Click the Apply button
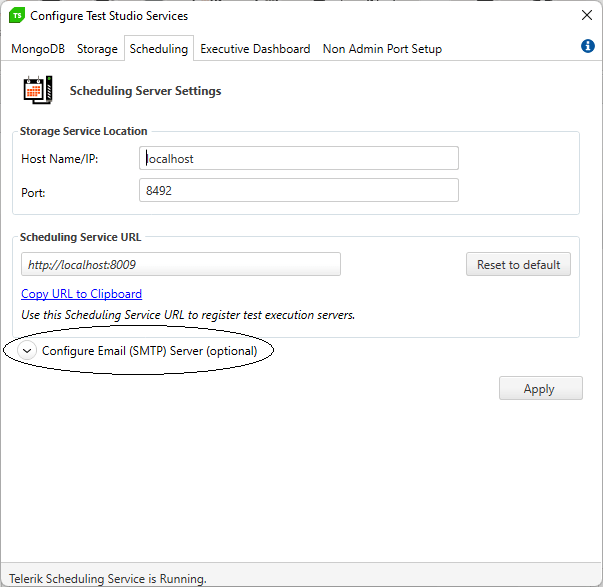The width and height of the screenshot is (603, 587). click(541, 389)
